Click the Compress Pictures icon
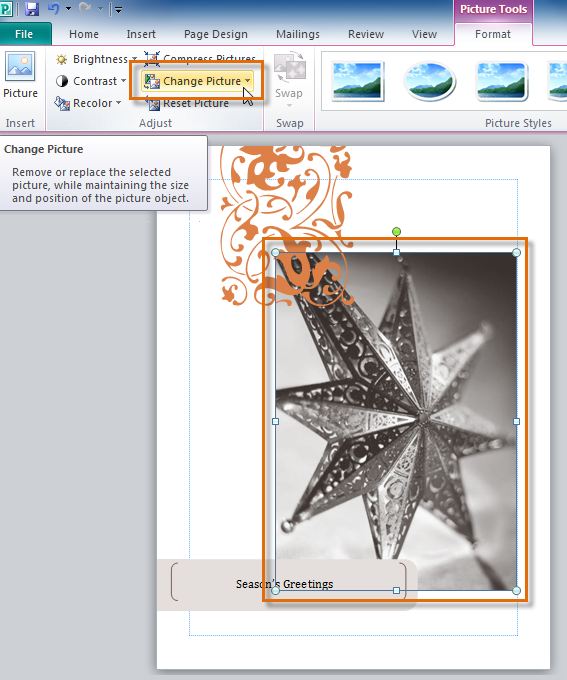 pos(152,58)
